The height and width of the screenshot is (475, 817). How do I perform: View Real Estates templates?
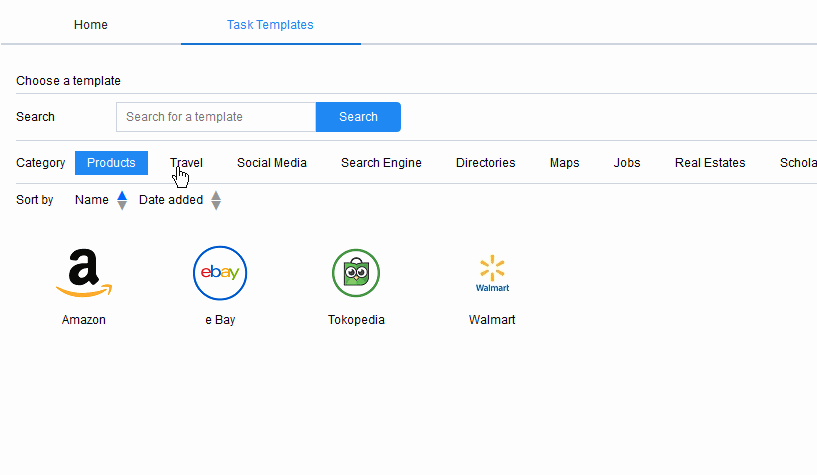pyautogui.click(x=710, y=163)
